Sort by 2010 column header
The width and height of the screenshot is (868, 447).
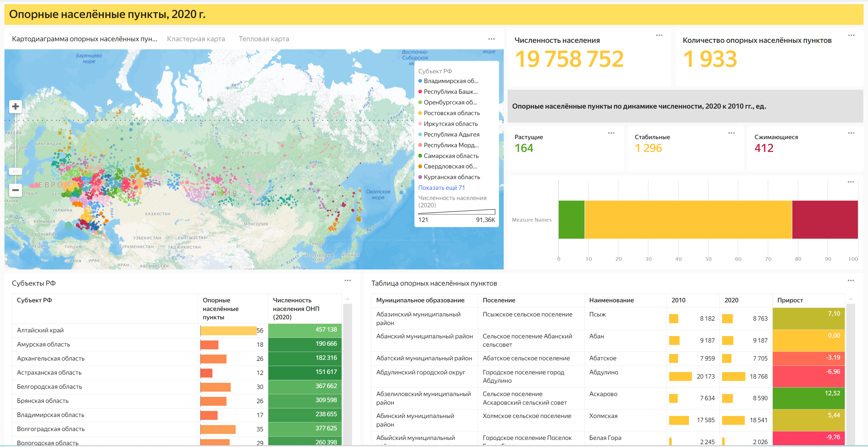[x=693, y=300]
